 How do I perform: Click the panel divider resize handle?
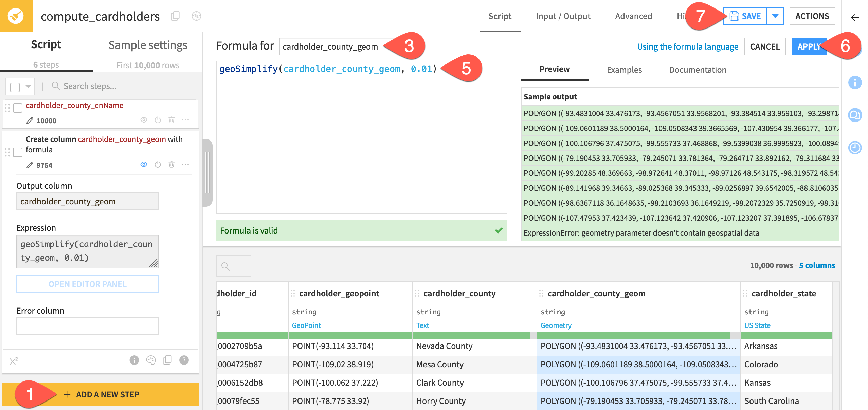tap(207, 172)
